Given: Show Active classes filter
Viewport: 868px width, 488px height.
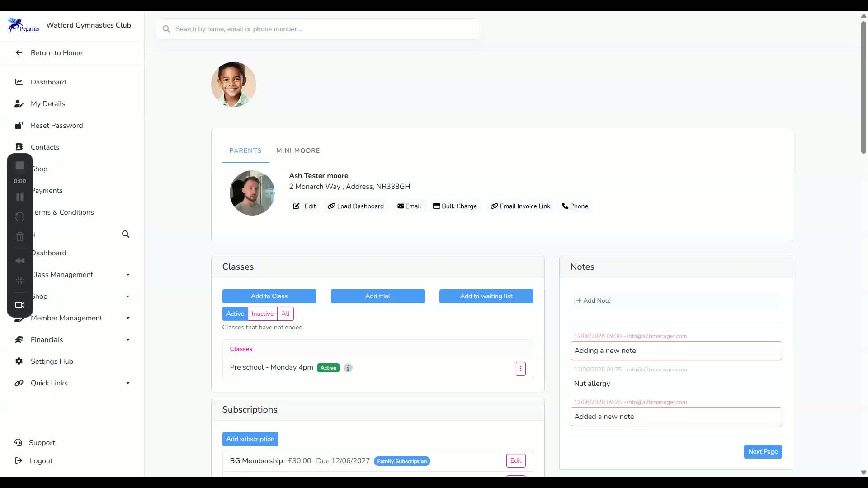Looking at the screenshot, I should (x=235, y=314).
